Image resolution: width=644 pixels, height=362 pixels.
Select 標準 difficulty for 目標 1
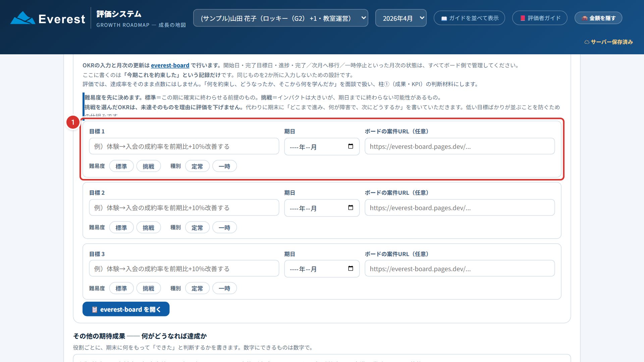(121, 166)
